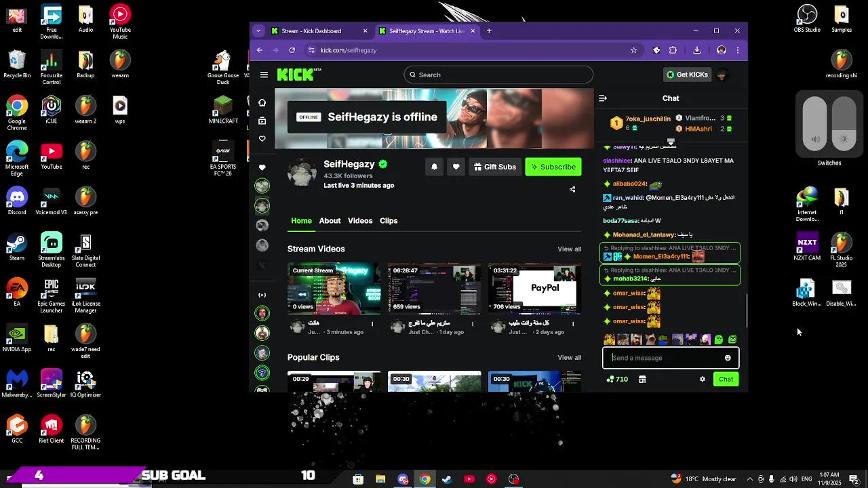Open the 06:26:47 stream video thumbnail
868x488 pixels.
point(434,289)
